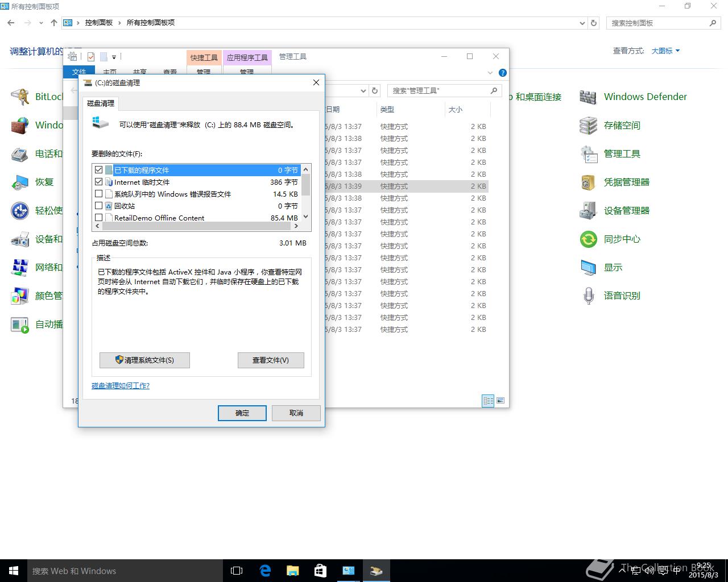Click 所有控制面板项 breadcrumb segment
Screen dimensions: 728x582
(150, 23)
